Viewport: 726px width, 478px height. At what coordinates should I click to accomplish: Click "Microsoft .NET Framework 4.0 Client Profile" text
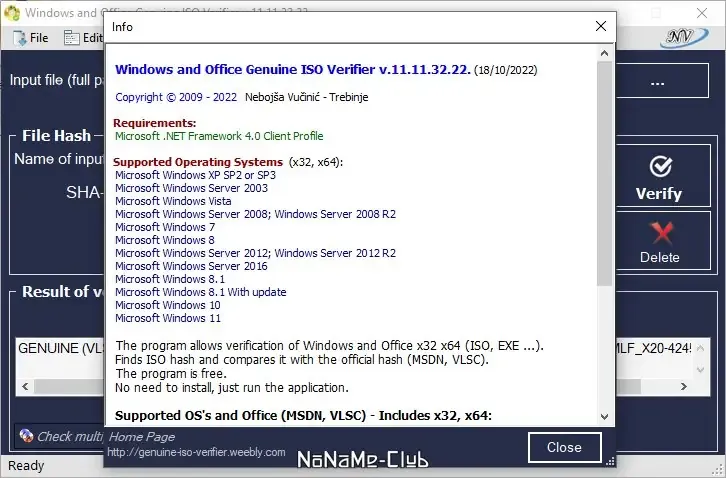tap(219, 136)
